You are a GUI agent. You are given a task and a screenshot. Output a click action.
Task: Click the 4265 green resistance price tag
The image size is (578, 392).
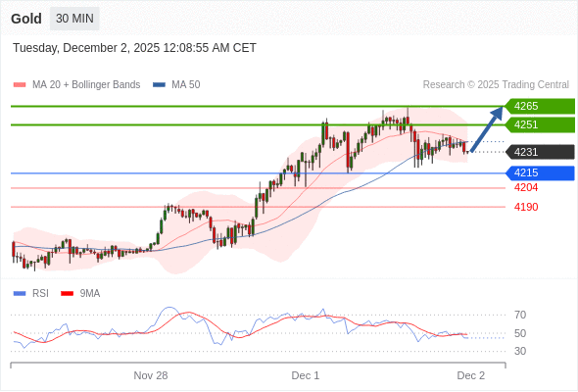click(x=540, y=106)
